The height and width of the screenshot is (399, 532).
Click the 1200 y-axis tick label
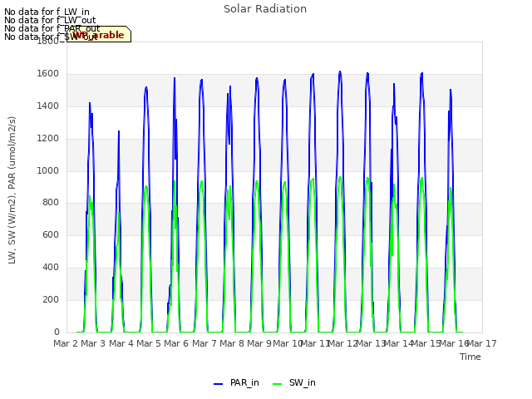tap(48, 139)
